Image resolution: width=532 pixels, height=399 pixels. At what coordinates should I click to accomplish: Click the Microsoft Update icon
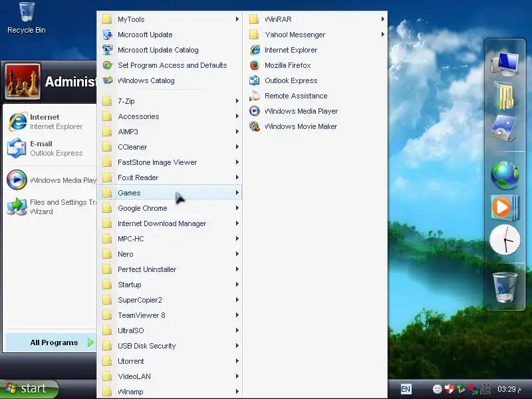click(108, 35)
